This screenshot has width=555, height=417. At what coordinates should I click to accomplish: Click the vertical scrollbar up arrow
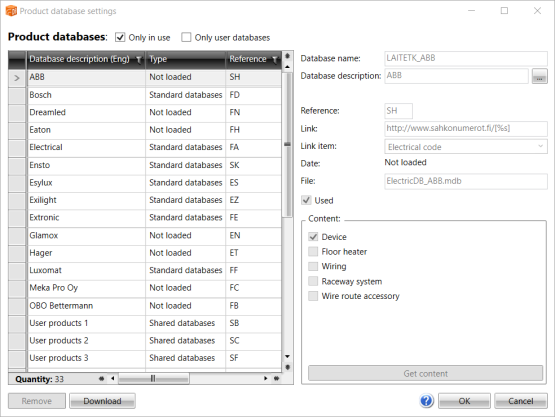[x=287, y=67]
